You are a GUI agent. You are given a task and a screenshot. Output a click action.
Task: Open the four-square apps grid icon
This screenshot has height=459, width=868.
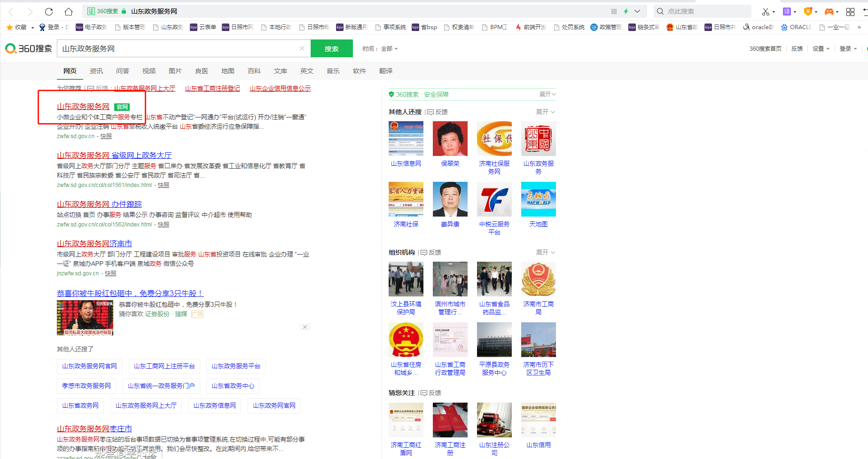(850, 12)
